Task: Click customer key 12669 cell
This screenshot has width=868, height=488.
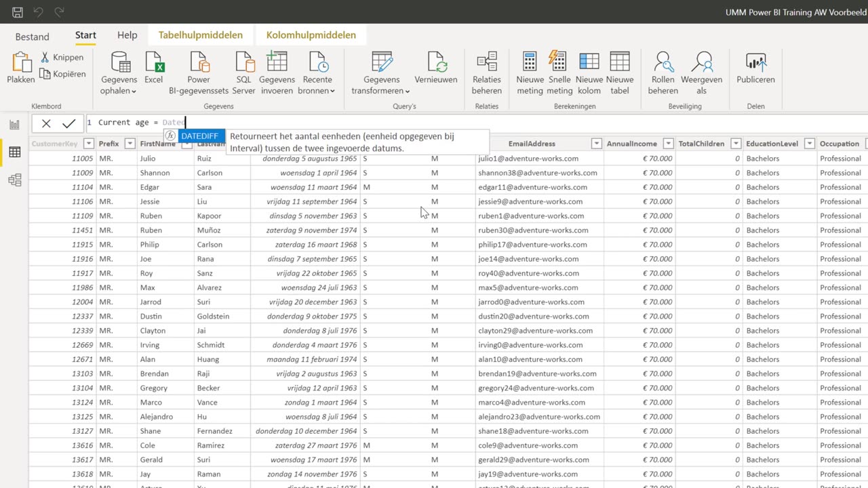Action: [82, 345]
